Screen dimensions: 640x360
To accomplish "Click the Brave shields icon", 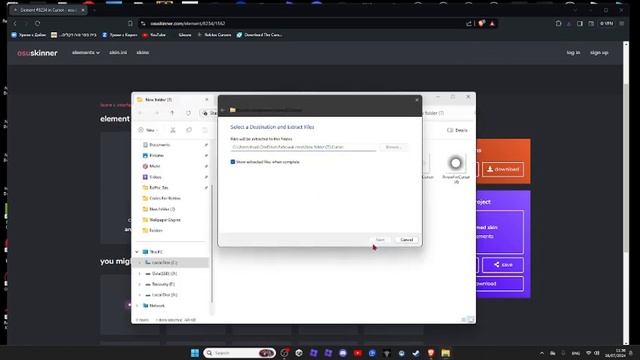I will pyautogui.click(x=481, y=24).
